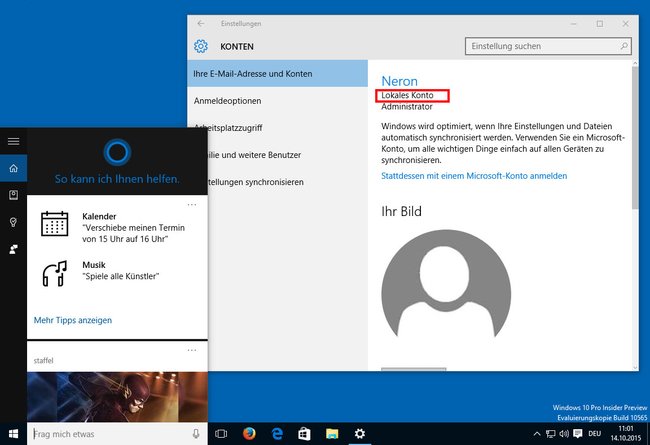
Task: Launch Microsoft Edge from taskbar
Action: tap(276, 434)
